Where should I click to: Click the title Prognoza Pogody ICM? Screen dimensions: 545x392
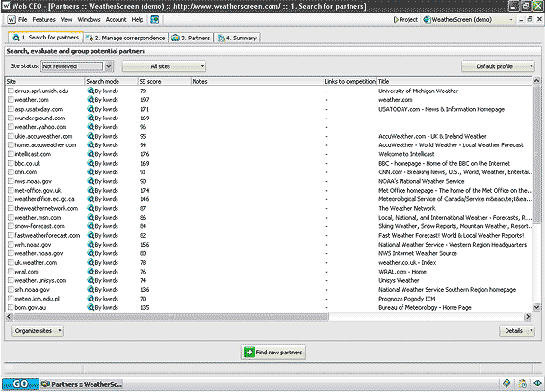tap(406, 299)
